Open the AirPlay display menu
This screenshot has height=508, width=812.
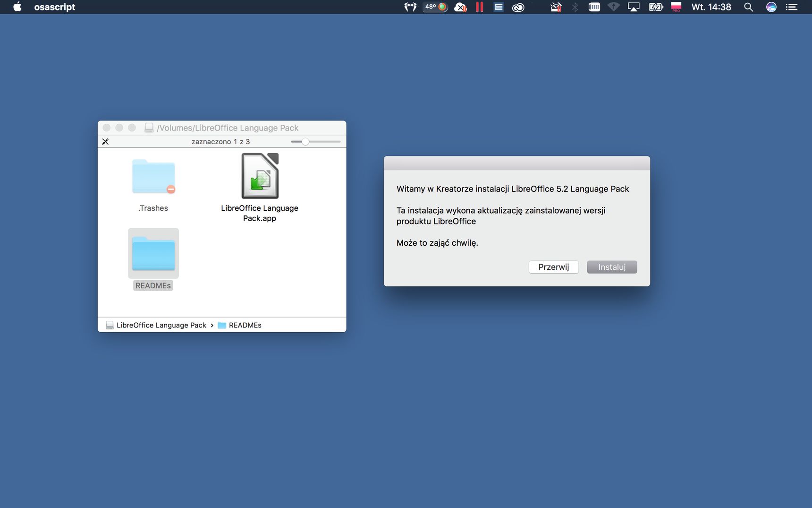click(634, 7)
